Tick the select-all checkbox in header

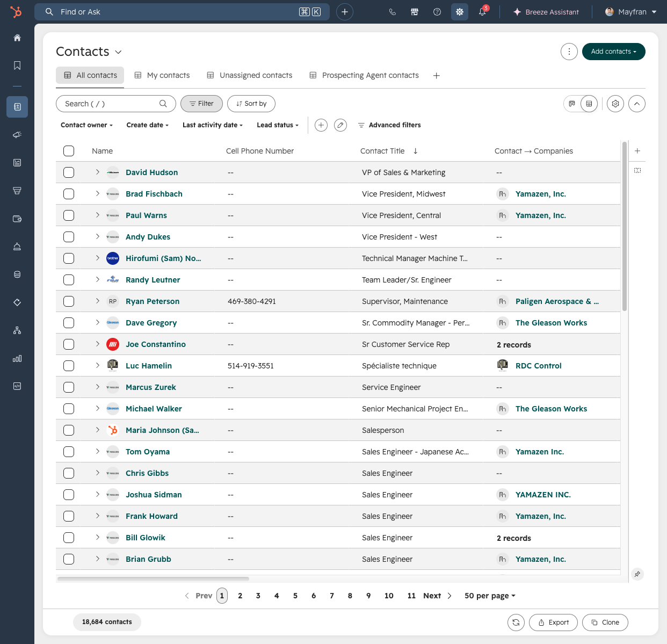(x=69, y=151)
